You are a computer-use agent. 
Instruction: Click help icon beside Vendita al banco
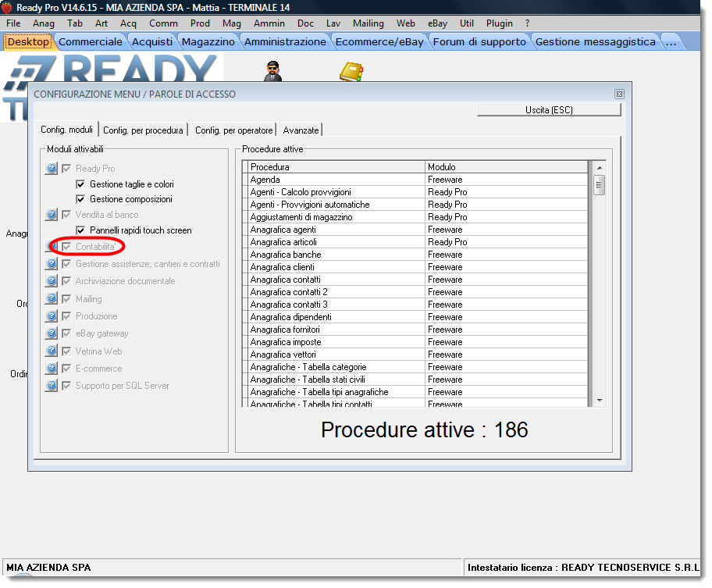(x=52, y=214)
